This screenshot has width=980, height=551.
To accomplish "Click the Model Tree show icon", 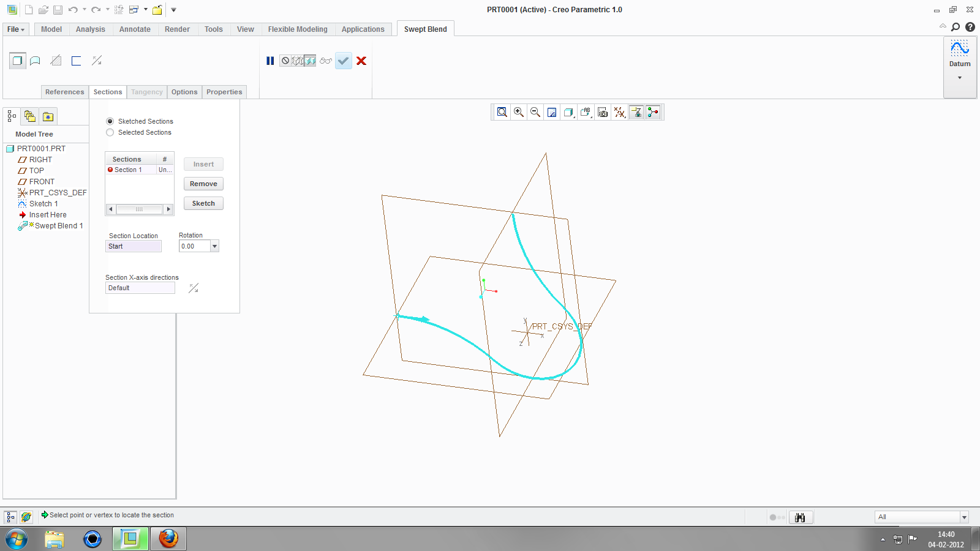I will [12, 116].
